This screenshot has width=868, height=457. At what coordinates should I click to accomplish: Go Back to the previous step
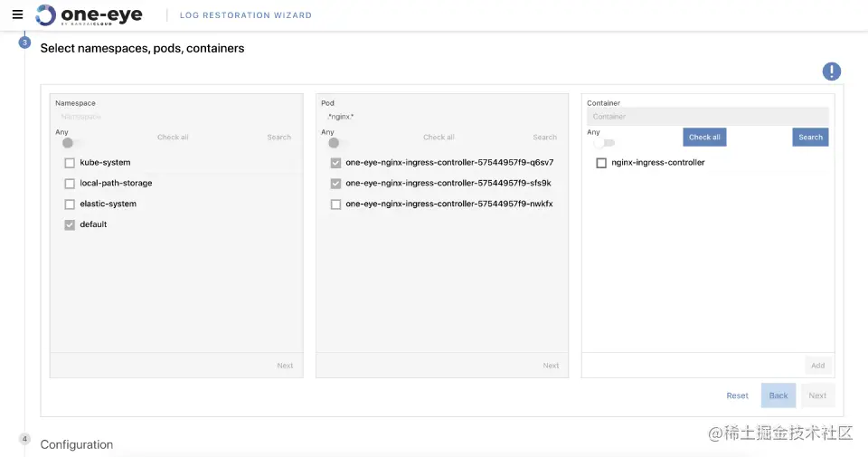tap(778, 395)
